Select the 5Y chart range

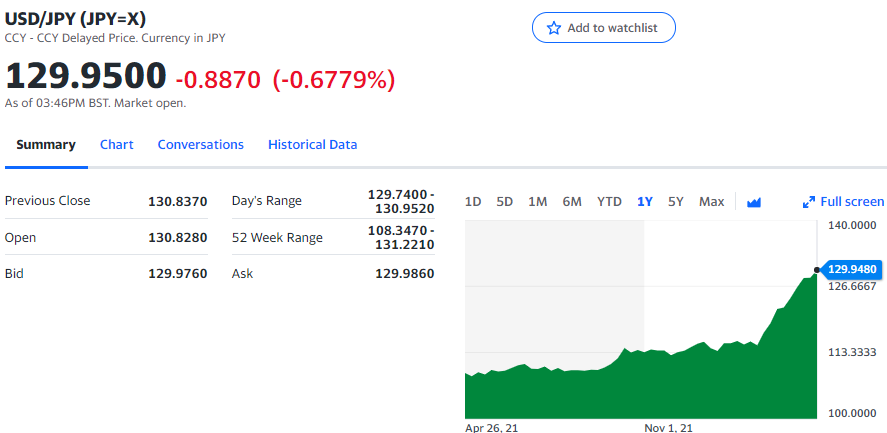(675, 202)
